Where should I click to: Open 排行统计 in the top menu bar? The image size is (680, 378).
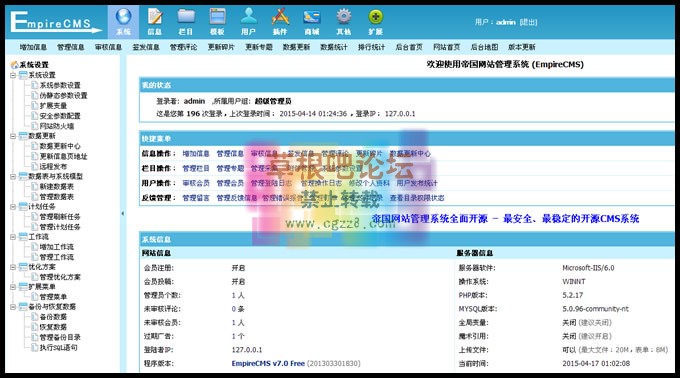coord(371,47)
